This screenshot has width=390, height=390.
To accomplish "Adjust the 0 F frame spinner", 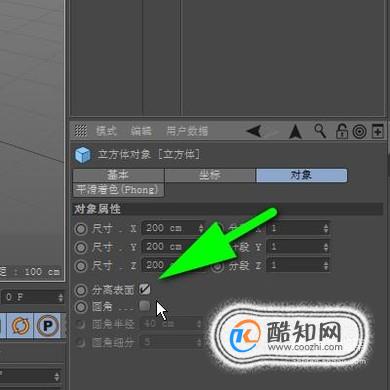I will 60,297.
